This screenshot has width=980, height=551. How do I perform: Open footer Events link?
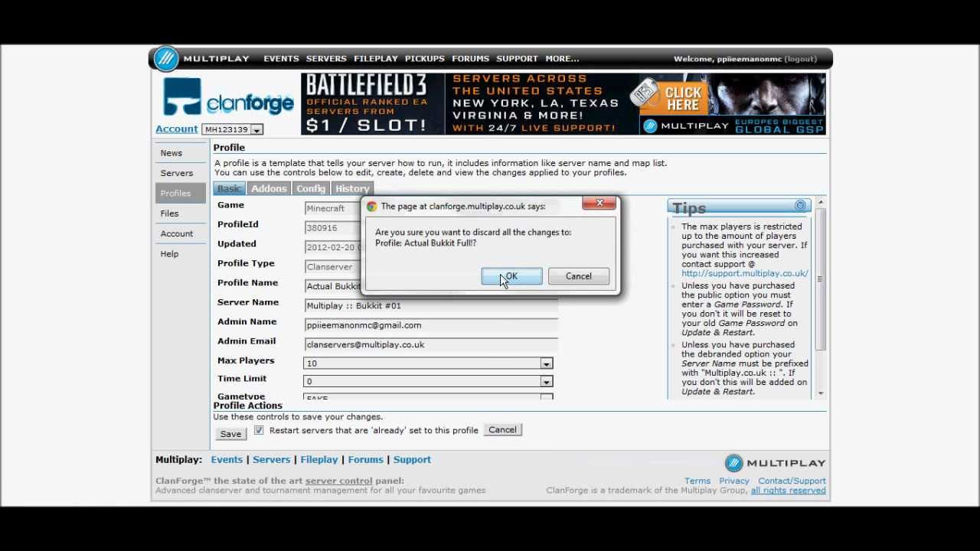pos(227,460)
